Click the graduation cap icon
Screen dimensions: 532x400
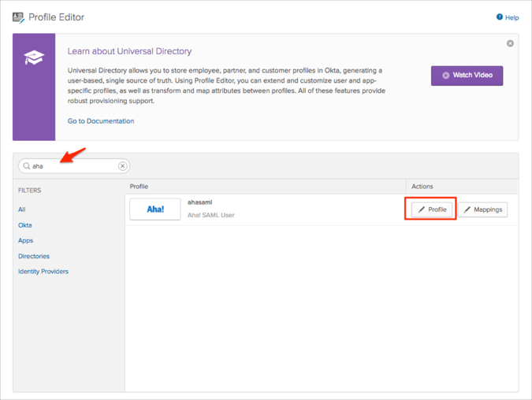tap(34, 57)
